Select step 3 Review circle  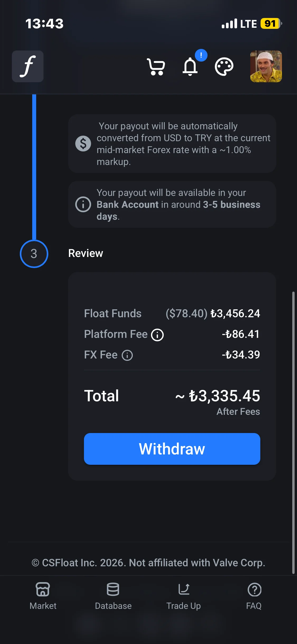34,254
